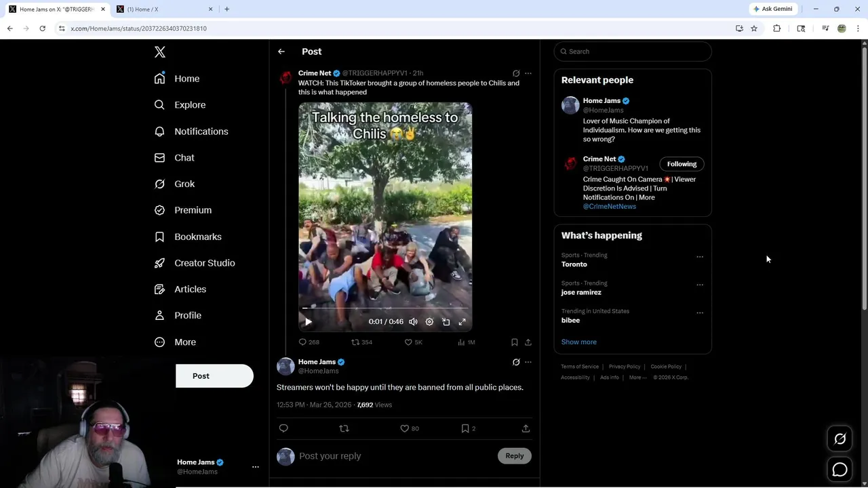Open the @CrimeNetNews link
This screenshot has height=488, width=868.
point(610,207)
